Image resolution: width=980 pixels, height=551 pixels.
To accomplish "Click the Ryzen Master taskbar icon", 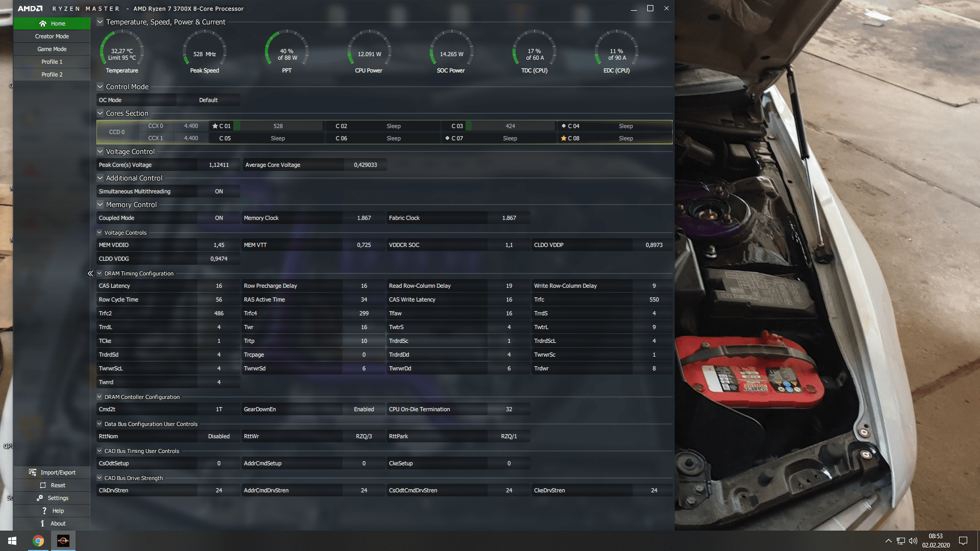I will tap(63, 541).
